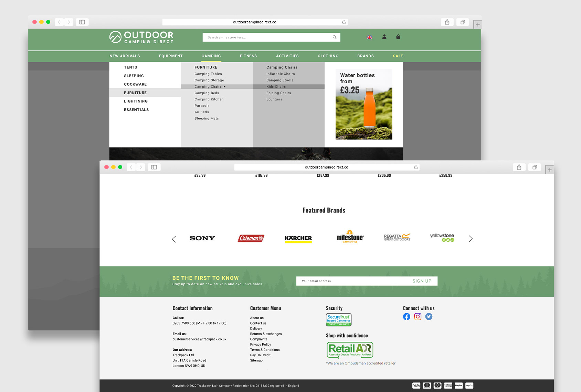The height and width of the screenshot is (392, 581).
Task: Click tabs overview icon in front window
Action: (x=535, y=167)
